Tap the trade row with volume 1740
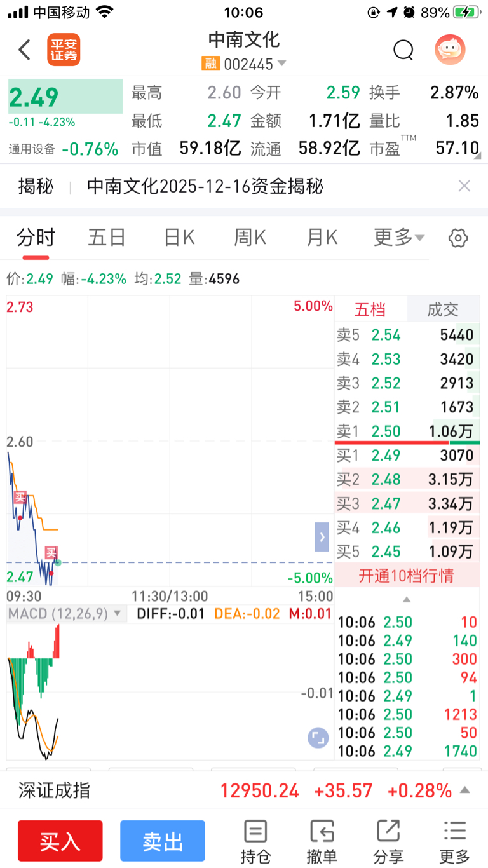Viewport: 488px width, 868px height. pyautogui.click(x=407, y=751)
